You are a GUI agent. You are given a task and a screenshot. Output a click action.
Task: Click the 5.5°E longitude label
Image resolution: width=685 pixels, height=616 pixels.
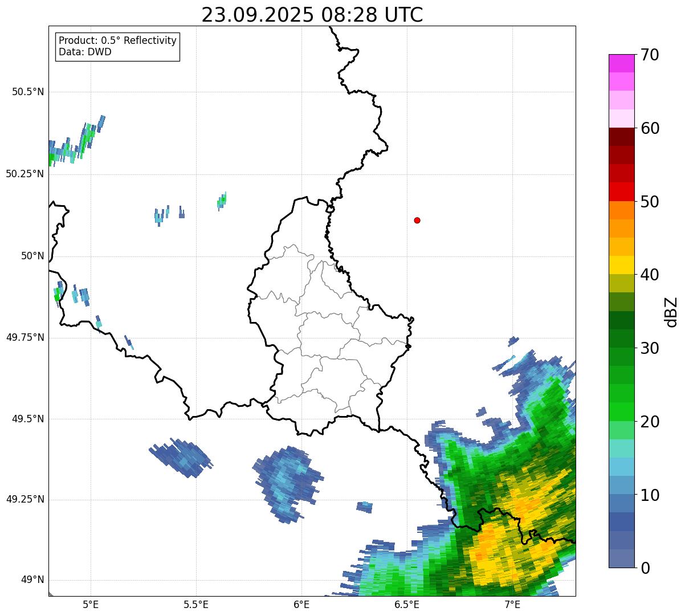[x=196, y=604]
